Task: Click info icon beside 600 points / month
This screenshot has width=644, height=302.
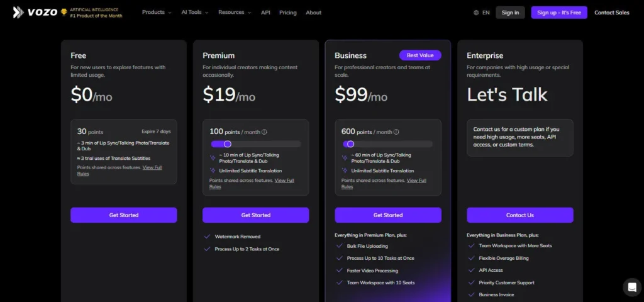Action: [x=396, y=132]
